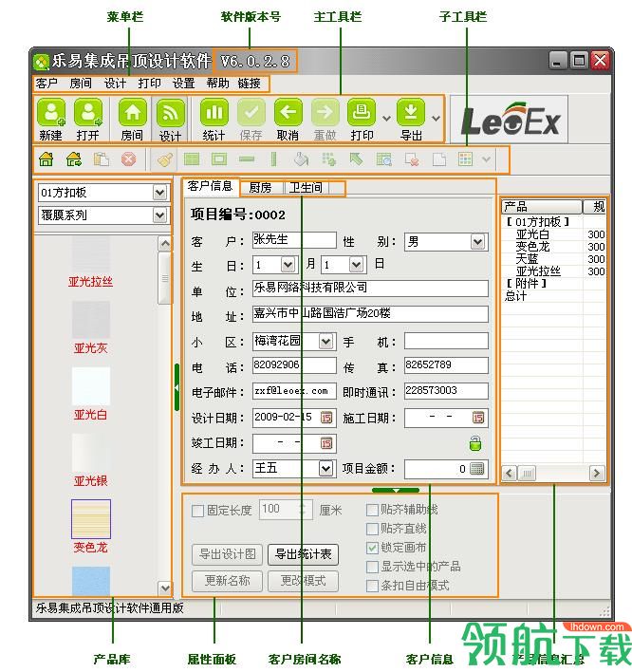This screenshot has width=632, height=672.
Task: Click the green padlock icon
Action: pos(475,443)
